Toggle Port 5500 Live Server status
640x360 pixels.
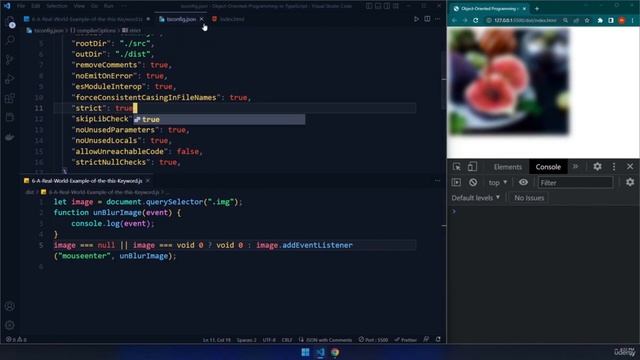point(373,340)
